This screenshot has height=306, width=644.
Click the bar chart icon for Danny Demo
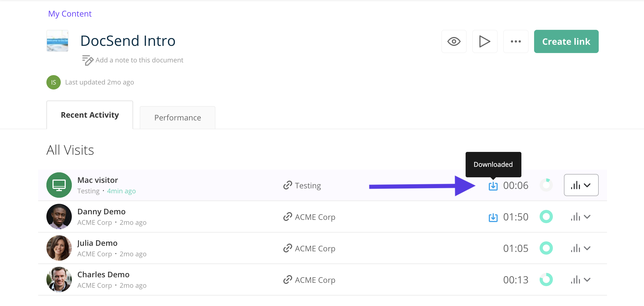[576, 217]
